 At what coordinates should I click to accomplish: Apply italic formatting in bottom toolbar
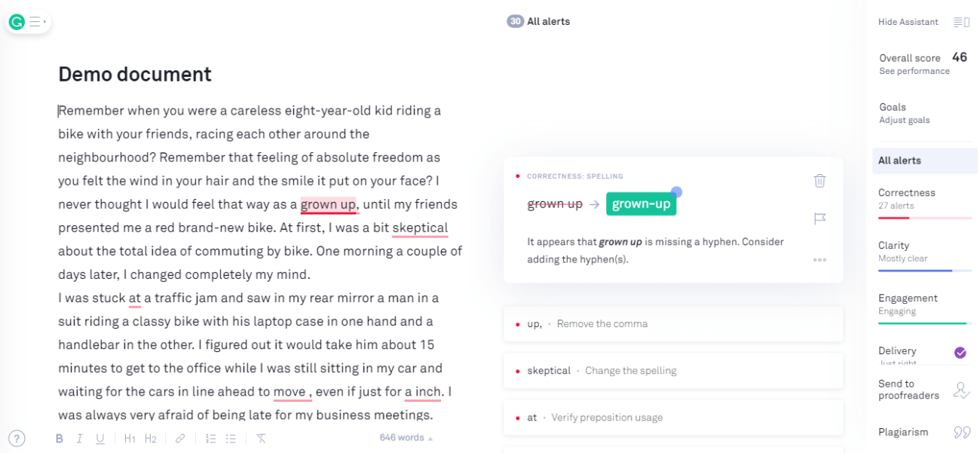[x=79, y=439]
